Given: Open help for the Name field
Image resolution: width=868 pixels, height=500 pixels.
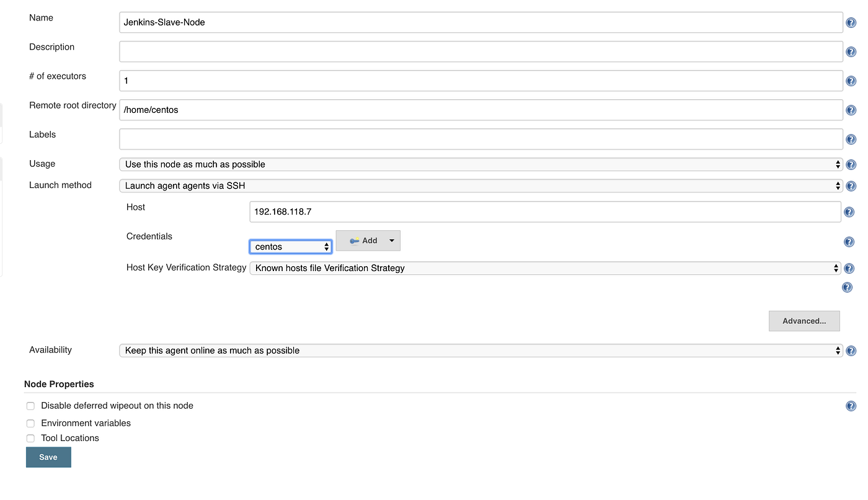Looking at the screenshot, I should coord(851,22).
